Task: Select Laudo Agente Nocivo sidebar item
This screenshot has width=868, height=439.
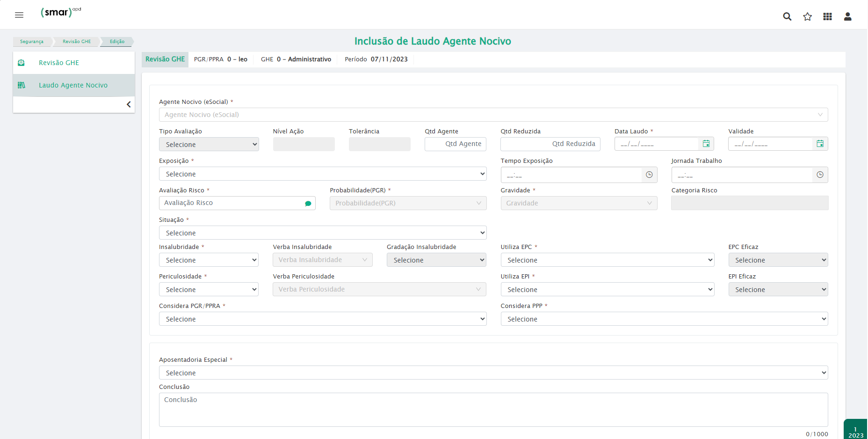Action: tap(73, 85)
